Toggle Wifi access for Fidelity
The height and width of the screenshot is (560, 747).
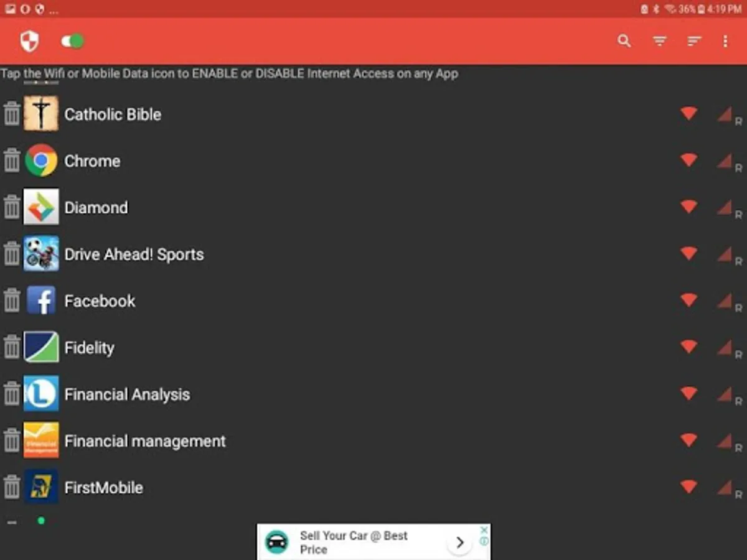pos(688,347)
